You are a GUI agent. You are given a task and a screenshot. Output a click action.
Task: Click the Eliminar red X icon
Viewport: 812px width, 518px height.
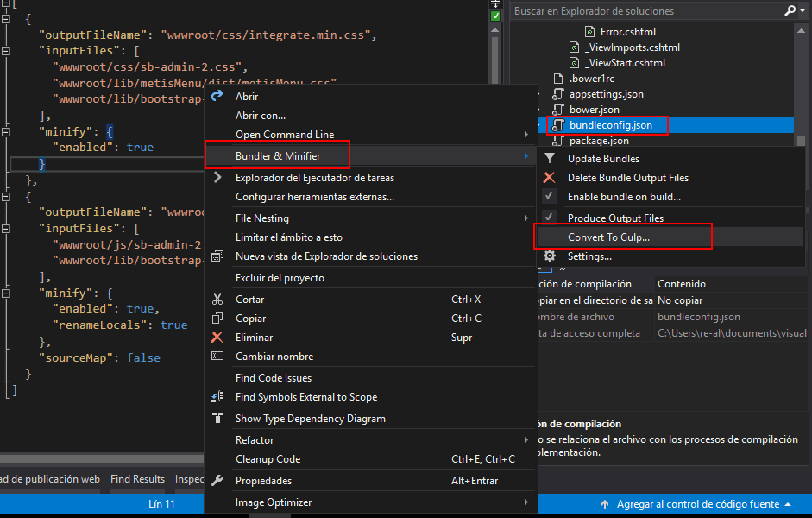click(x=217, y=338)
